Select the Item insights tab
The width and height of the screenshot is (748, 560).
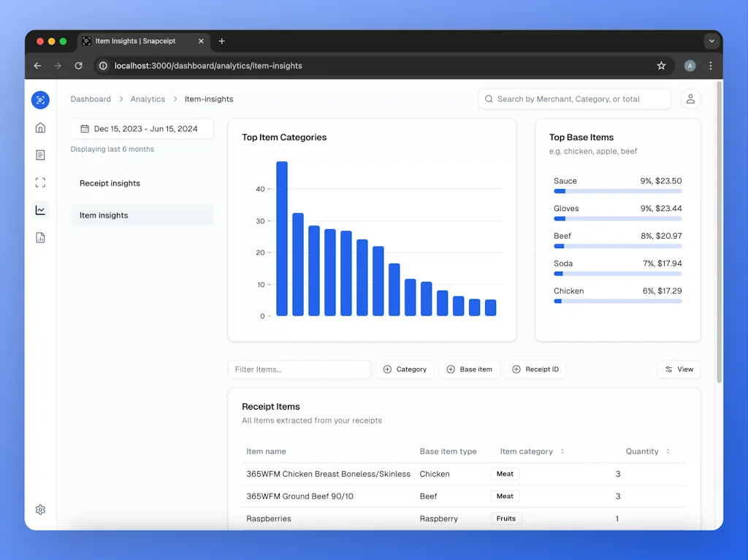pyautogui.click(x=104, y=215)
